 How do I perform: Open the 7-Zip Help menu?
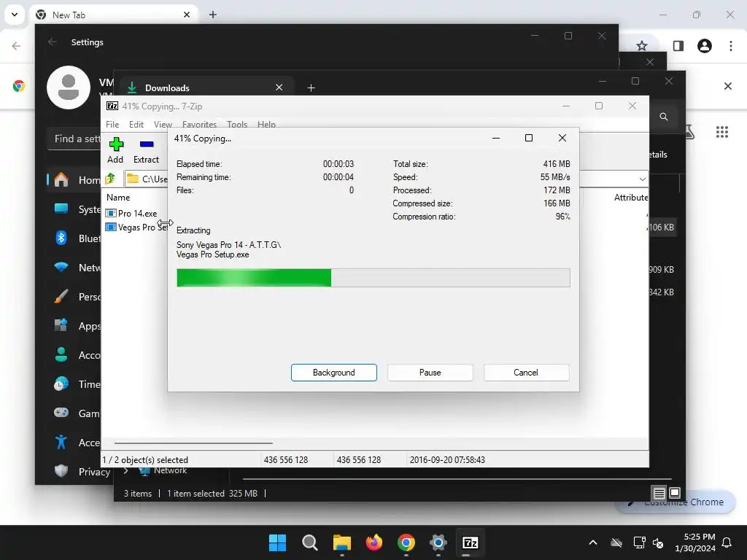(266, 124)
